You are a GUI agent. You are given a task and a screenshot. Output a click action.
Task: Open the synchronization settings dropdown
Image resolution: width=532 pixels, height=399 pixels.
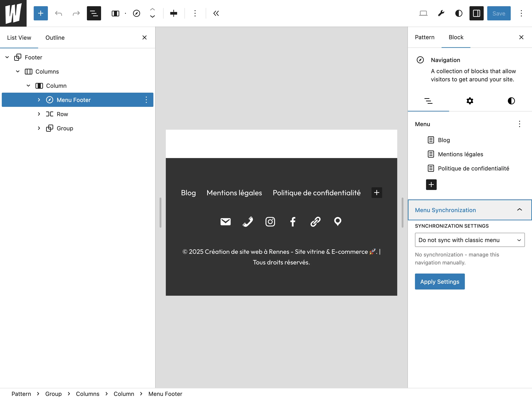click(469, 240)
